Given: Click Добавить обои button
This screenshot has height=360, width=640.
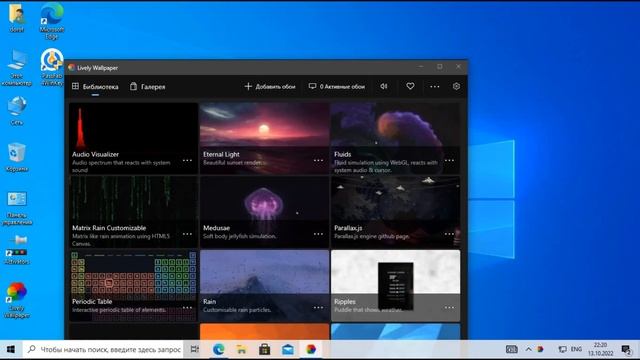Looking at the screenshot, I should pos(270,87).
